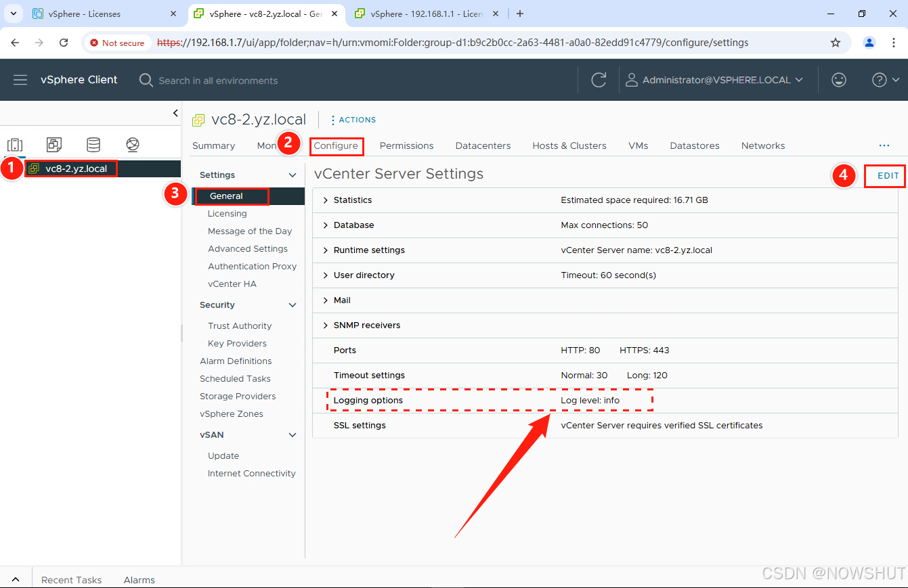Expand bottom panel with up chevron
908x588 pixels.
[x=16, y=580]
